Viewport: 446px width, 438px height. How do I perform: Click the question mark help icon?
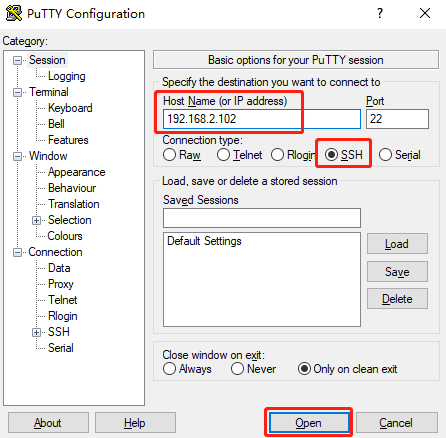tap(380, 13)
